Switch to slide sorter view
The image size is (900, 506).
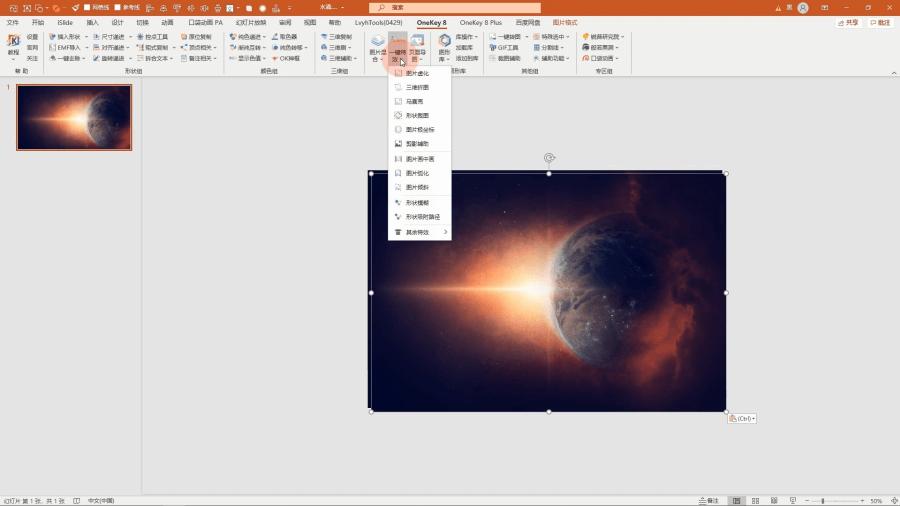[x=755, y=501]
